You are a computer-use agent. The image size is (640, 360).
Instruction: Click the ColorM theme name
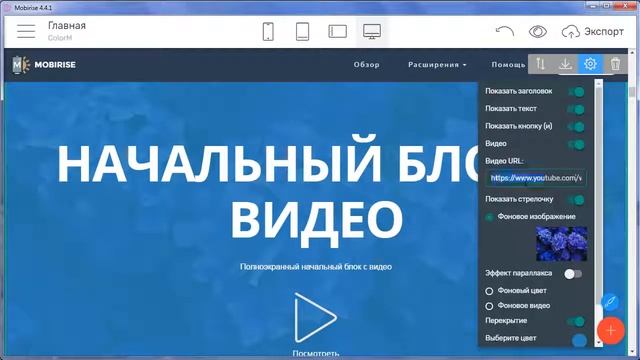(x=60, y=38)
